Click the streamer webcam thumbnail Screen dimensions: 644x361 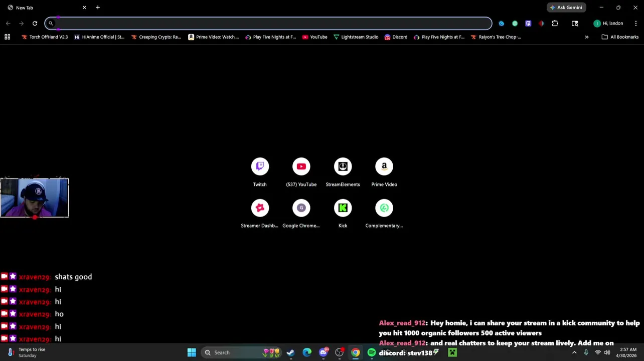coord(34,198)
